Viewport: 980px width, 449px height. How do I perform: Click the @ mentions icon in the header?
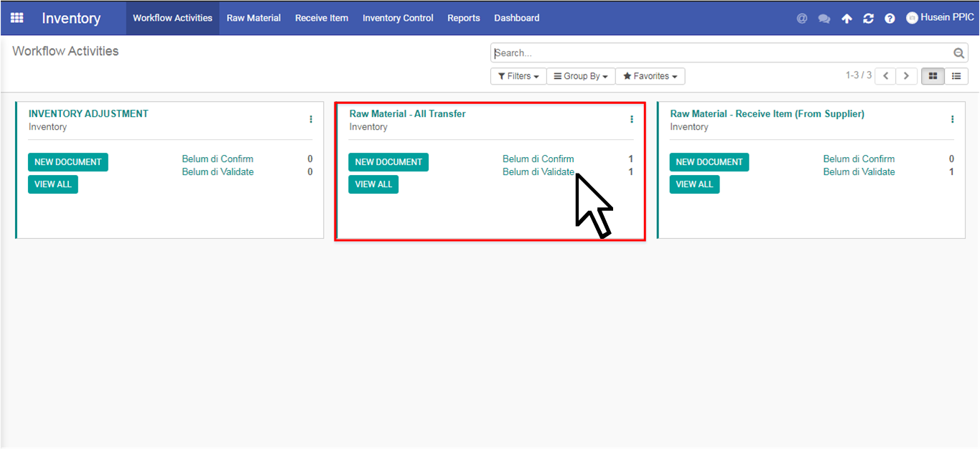pyautogui.click(x=802, y=19)
